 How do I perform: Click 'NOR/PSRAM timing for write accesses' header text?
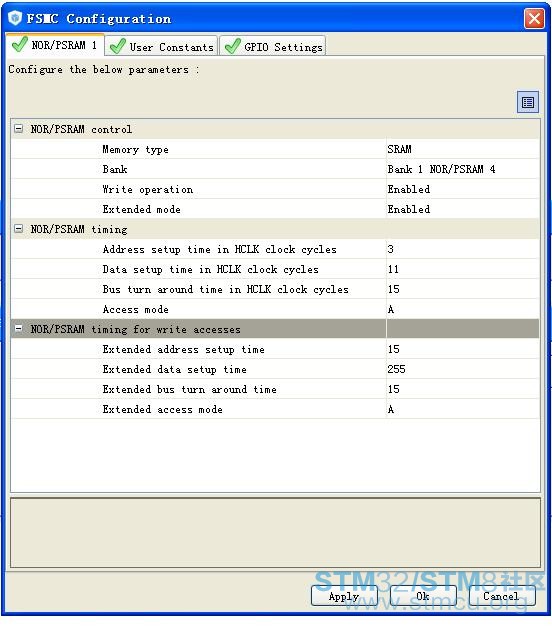136,329
